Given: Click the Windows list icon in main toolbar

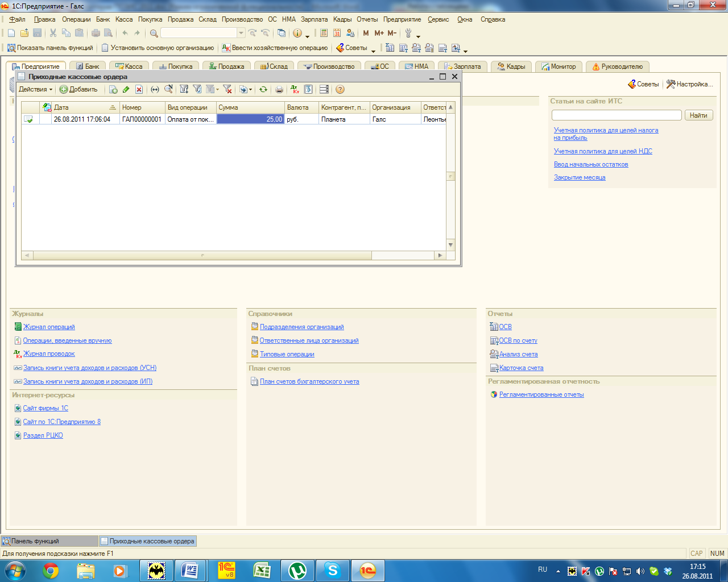Looking at the screenshot, I should tap(282, 33).
